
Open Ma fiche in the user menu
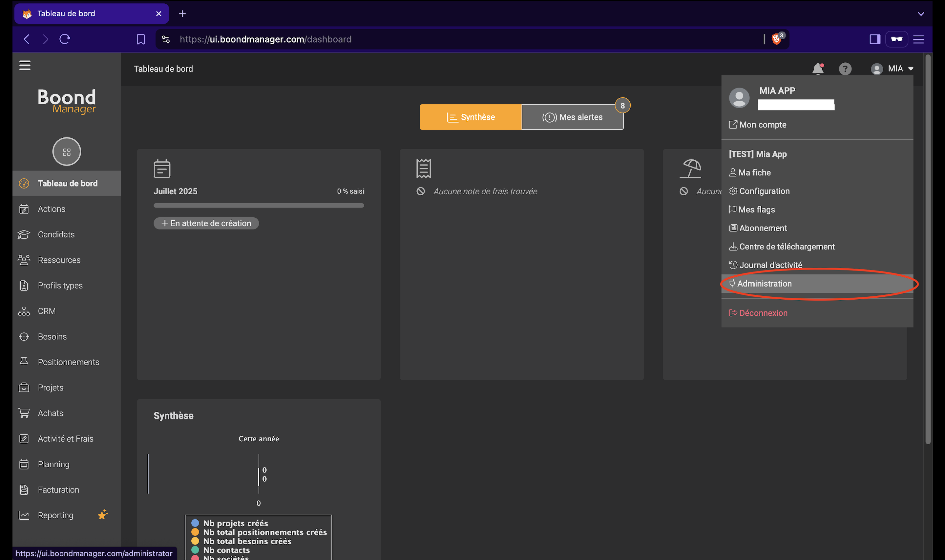817,172
